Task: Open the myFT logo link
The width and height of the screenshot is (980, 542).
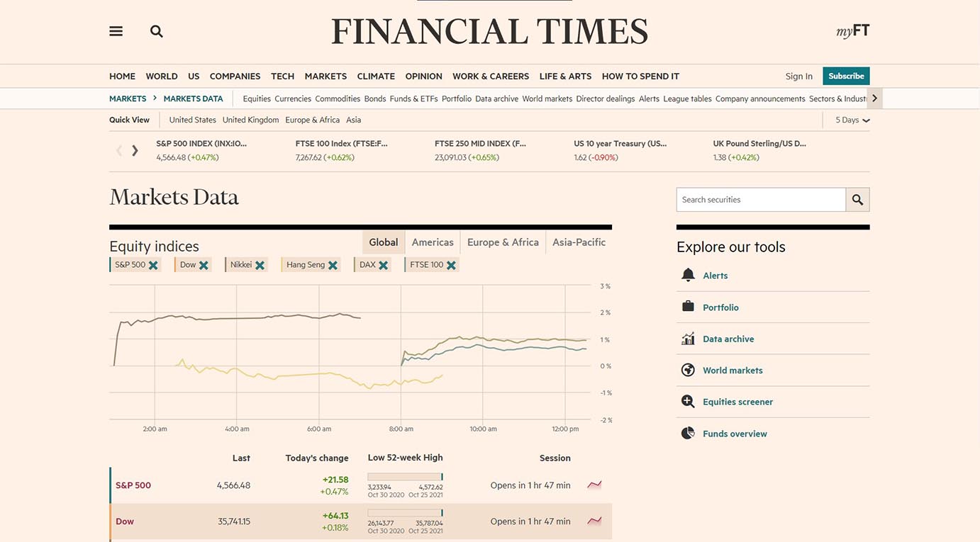Action: click(852, 30)
